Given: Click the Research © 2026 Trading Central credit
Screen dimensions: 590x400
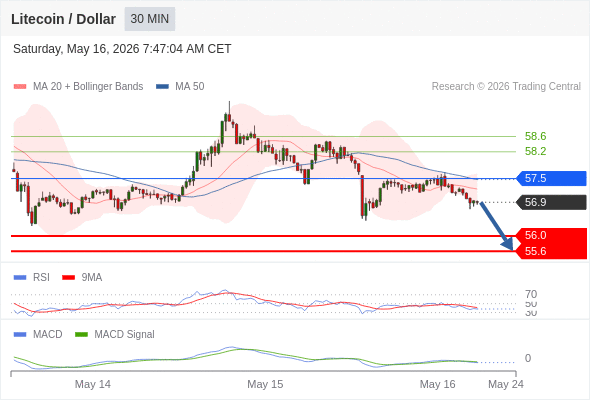Looking at the screenshot, I should [506, 87].
